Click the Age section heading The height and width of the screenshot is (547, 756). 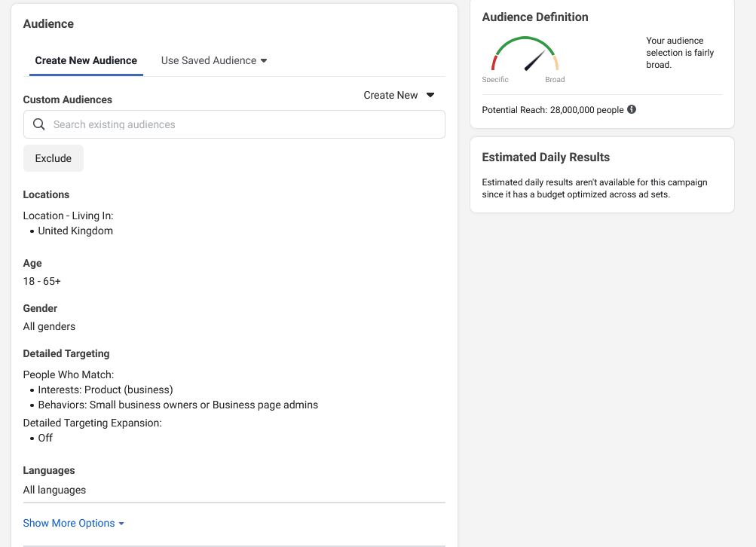(32, 263)
